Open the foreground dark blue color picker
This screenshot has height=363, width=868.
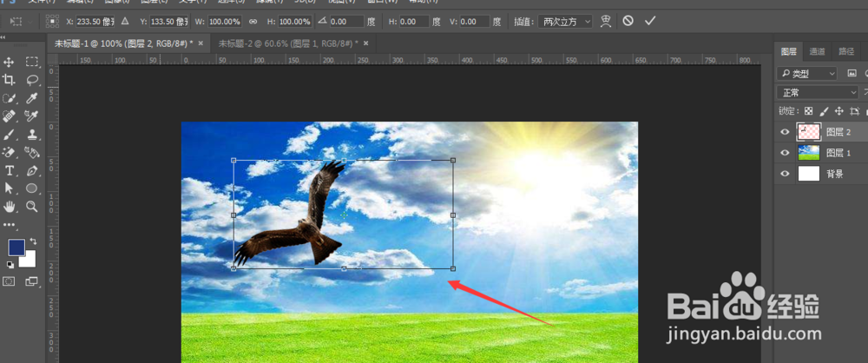[15, 247]
